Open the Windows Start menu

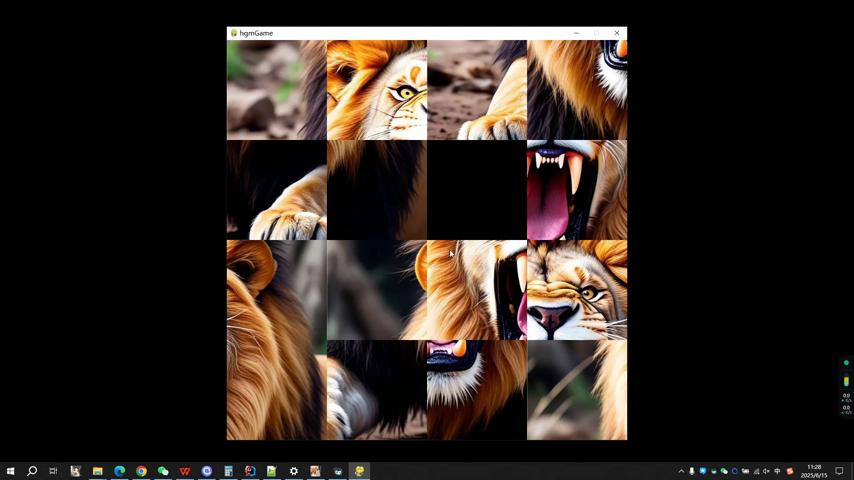(10, 471)
